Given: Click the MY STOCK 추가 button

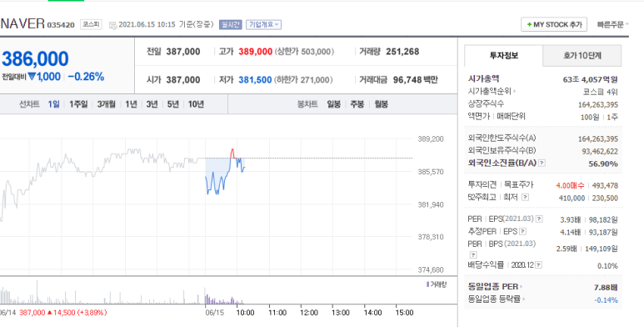Looking at the screenshot, I should pyautogui.click(x=554, y=25).
